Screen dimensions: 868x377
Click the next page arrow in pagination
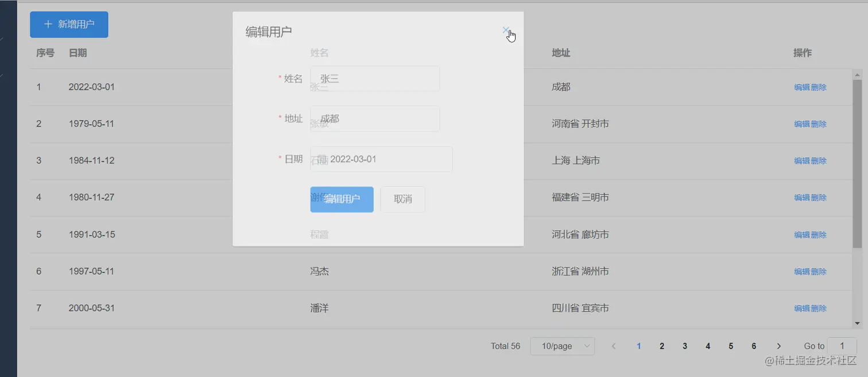point(779,346)
